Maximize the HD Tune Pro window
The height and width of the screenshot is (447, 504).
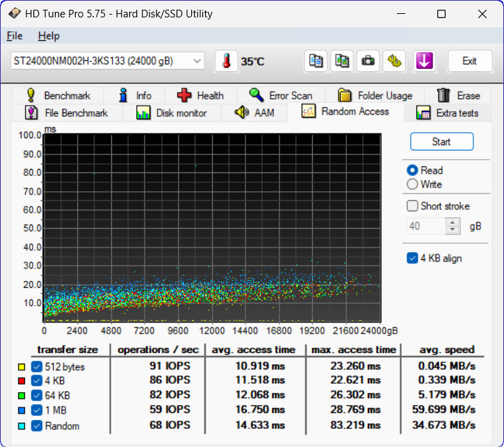coord(441,14)
